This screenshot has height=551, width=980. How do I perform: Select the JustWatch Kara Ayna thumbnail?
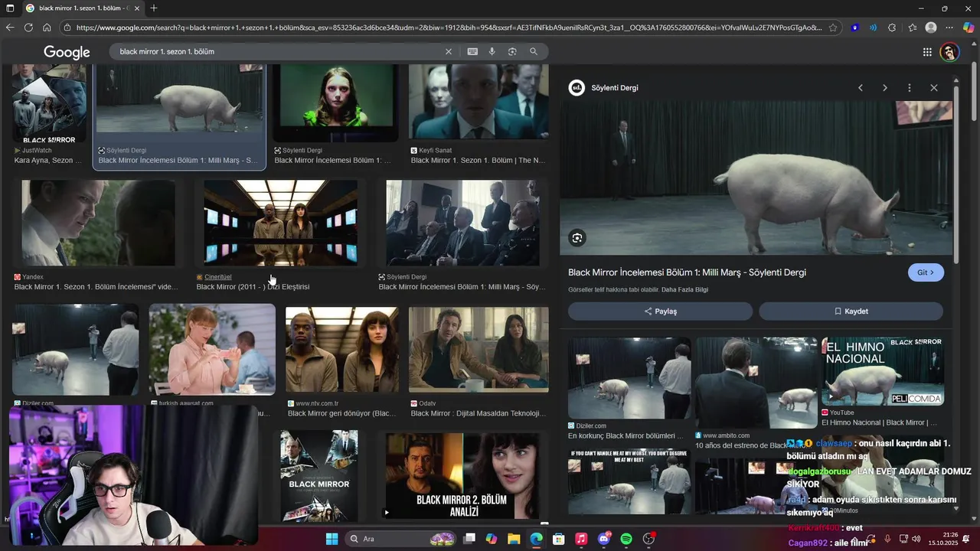(49, 103)
